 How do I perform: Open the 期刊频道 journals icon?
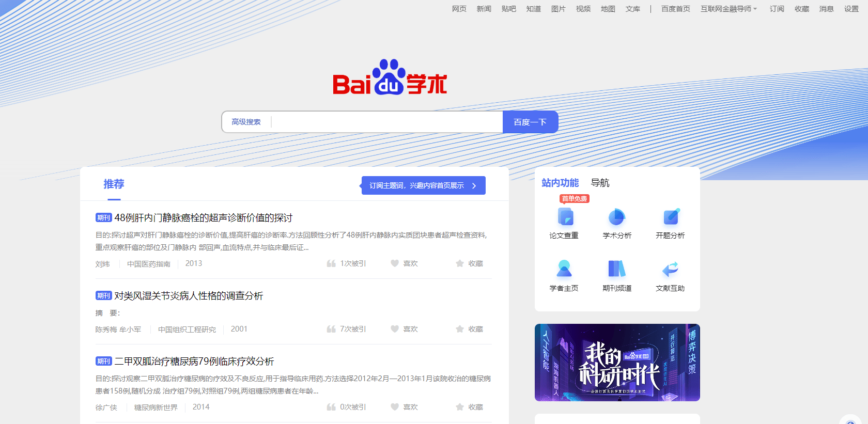pos(617,269)
